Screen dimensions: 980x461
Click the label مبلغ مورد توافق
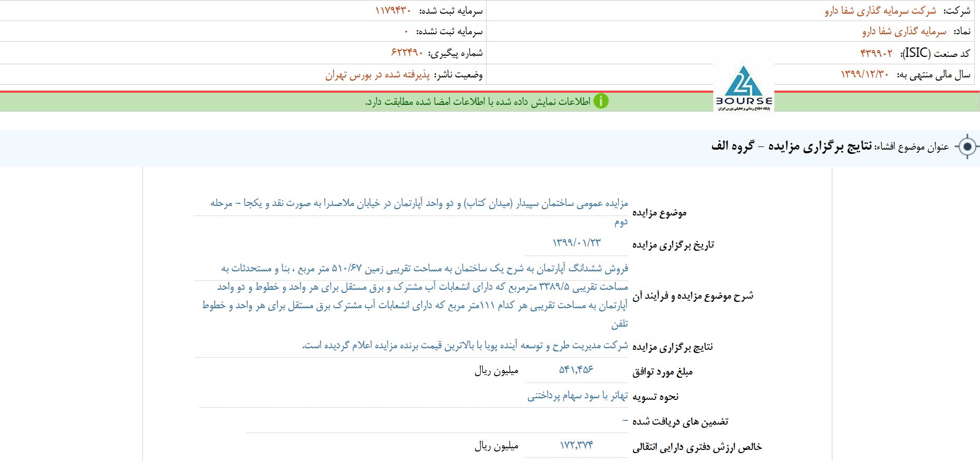tap(663, 372)
